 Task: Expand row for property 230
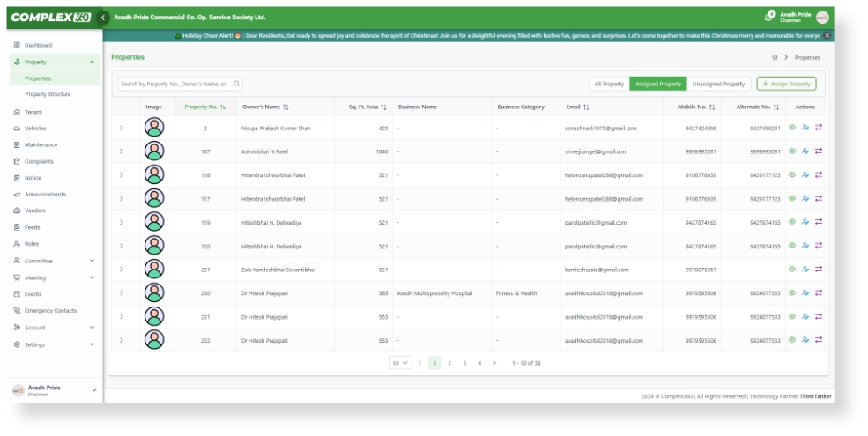click(x=122, y=292)
